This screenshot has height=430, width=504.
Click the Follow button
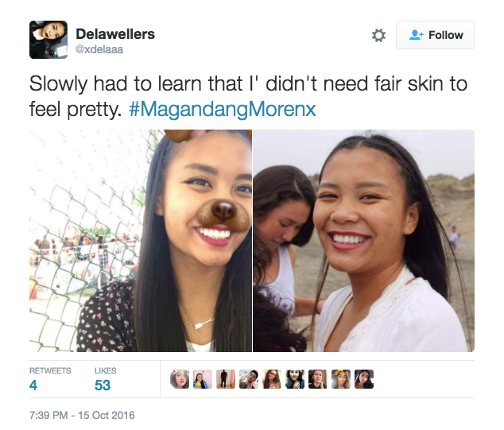(x=435, y=35)
